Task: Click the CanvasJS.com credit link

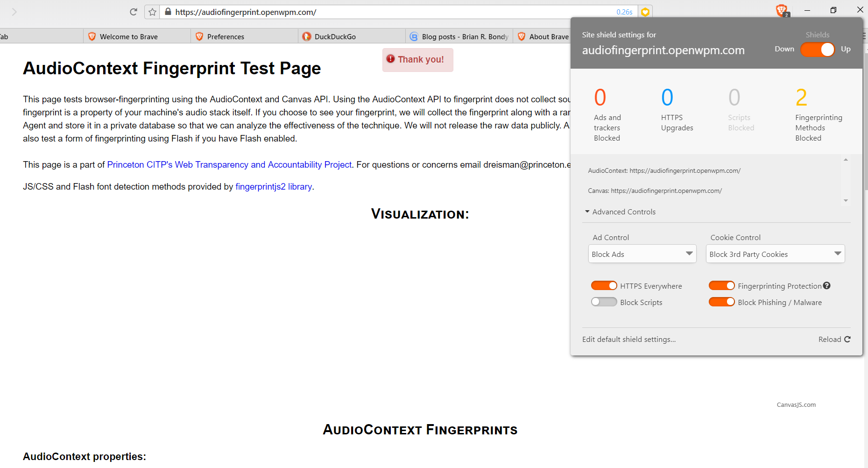Action: pyautogui.click(x=796, y=405)
